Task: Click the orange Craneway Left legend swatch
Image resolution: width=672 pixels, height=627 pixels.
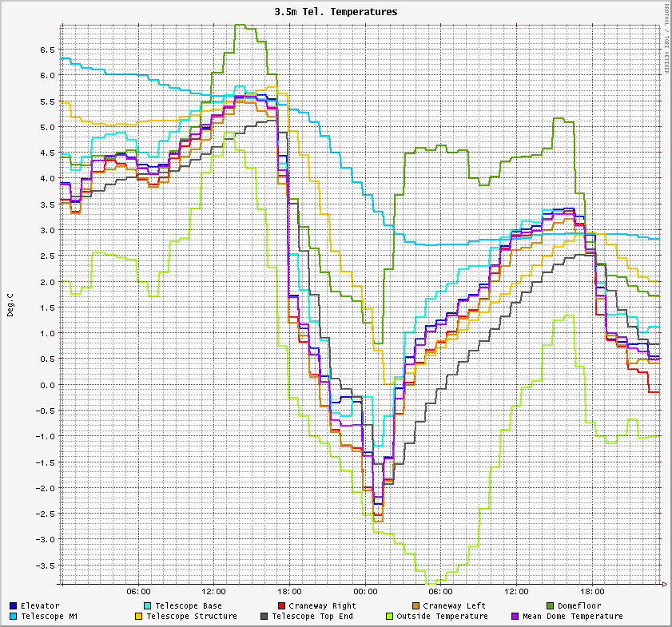Action: (x=416, y=605)
